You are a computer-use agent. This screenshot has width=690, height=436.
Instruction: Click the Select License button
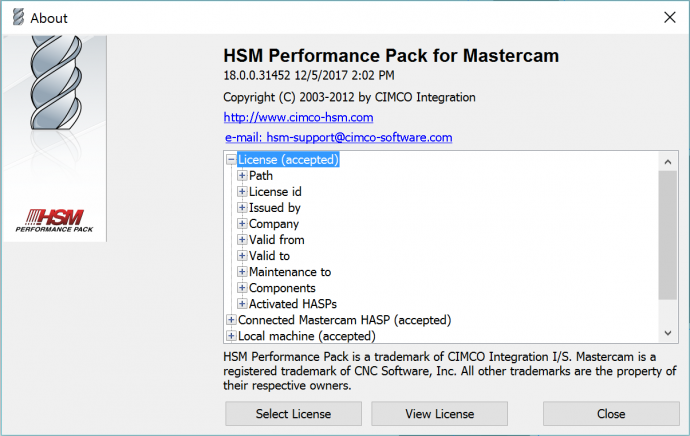(294, 414)
